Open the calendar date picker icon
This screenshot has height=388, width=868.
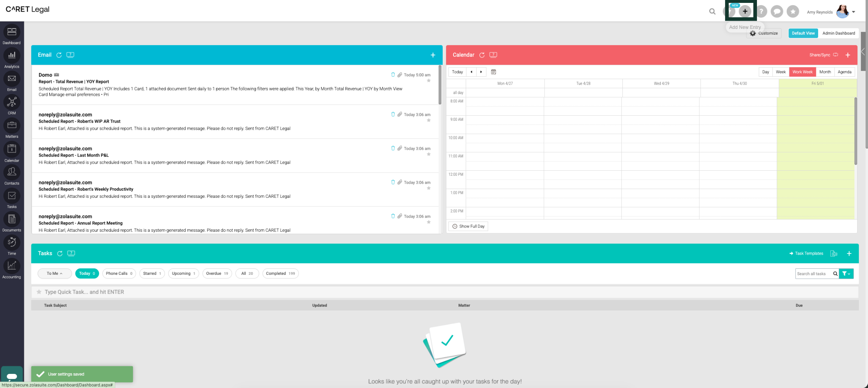493,72
